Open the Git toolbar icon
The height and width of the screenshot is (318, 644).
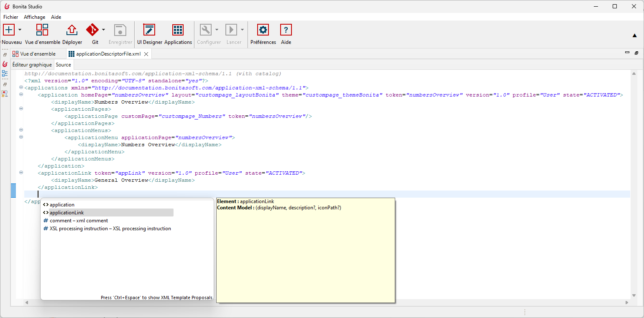[93, 30]
